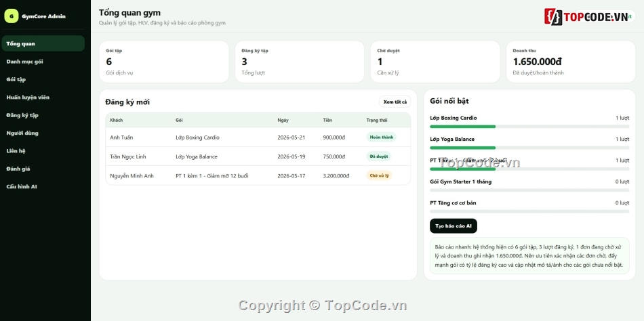The image size is (644, 321).
Task: Click the Ngày column header
Action: click(283, 121)
